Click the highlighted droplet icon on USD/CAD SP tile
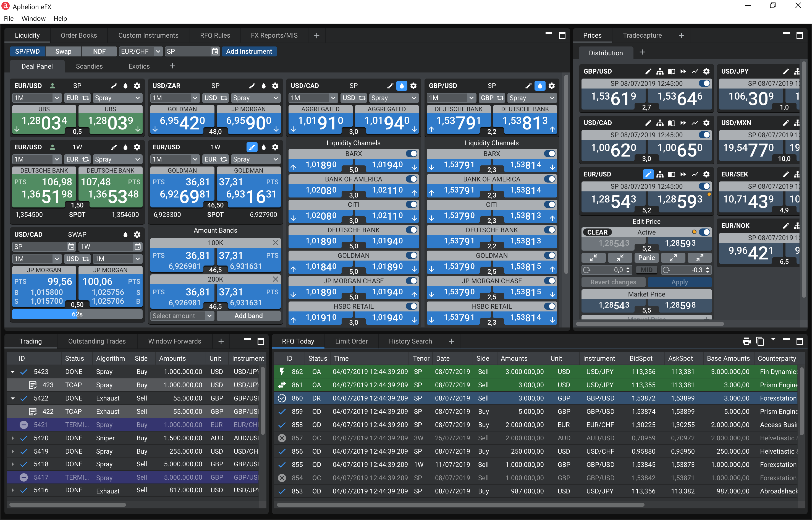 [402, 86]
